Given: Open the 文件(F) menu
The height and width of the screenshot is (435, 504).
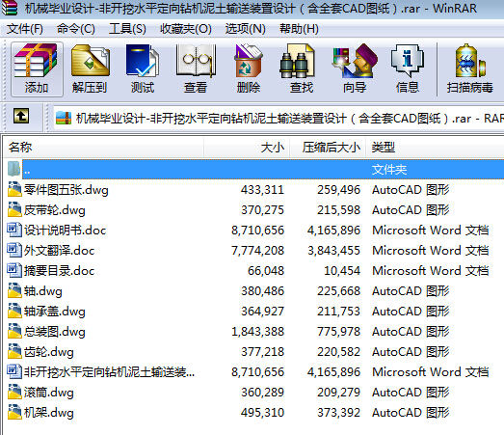Looking at the screenshot, I should click(x=25, y=29).
